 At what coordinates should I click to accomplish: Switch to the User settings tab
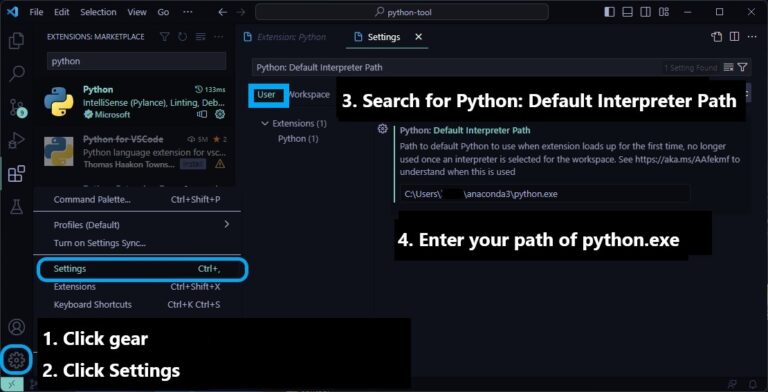click(x=266, y=95)
